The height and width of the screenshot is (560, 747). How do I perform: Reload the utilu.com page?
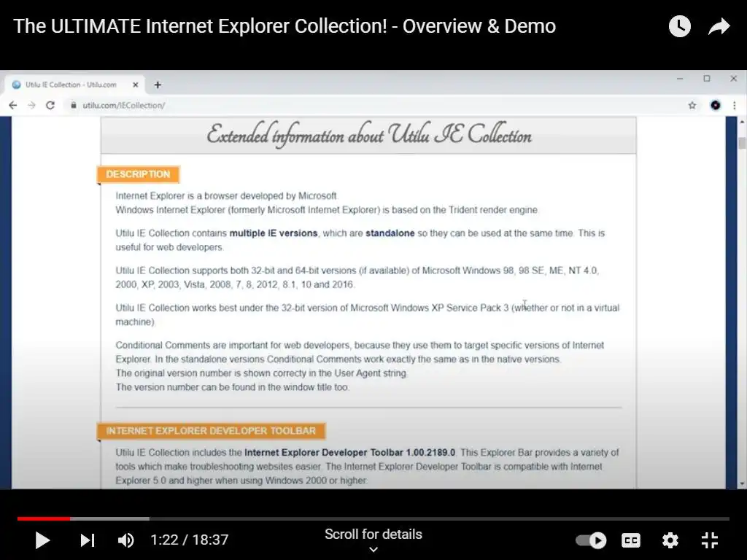coord(50,105)
